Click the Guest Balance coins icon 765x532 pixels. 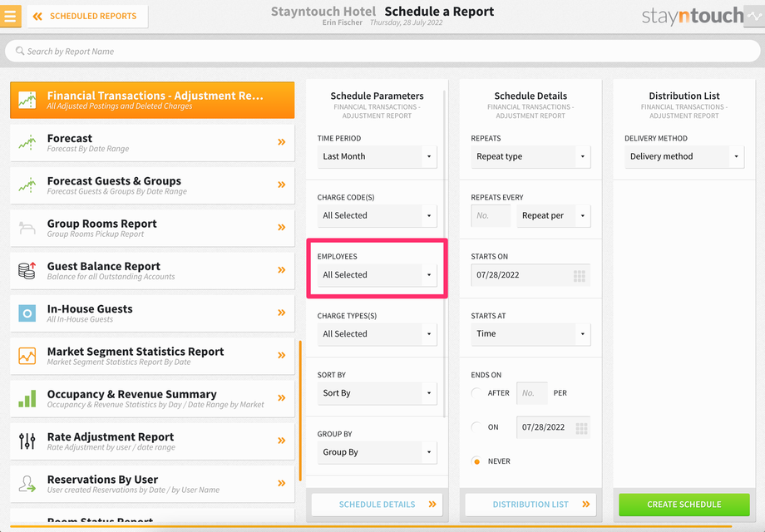click(x=27, y=270)
